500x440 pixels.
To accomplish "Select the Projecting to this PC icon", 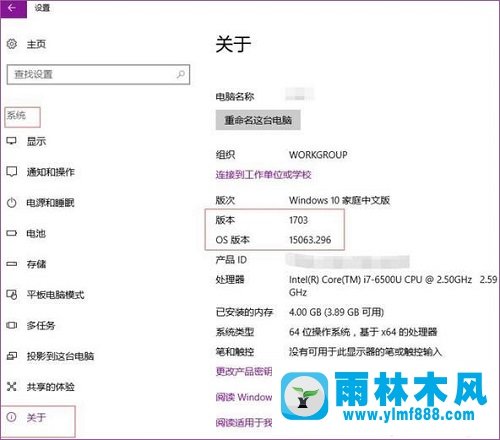I will 12,356.
